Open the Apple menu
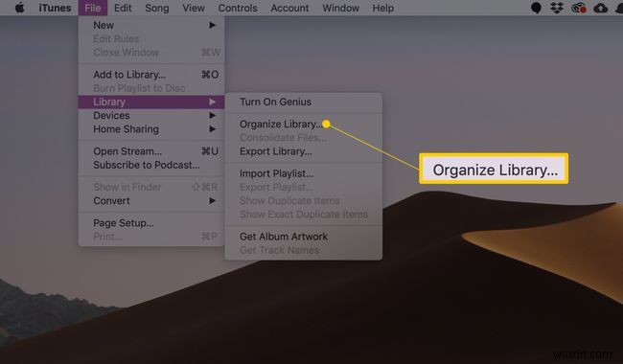623x364 pixels. pos(19,8)
